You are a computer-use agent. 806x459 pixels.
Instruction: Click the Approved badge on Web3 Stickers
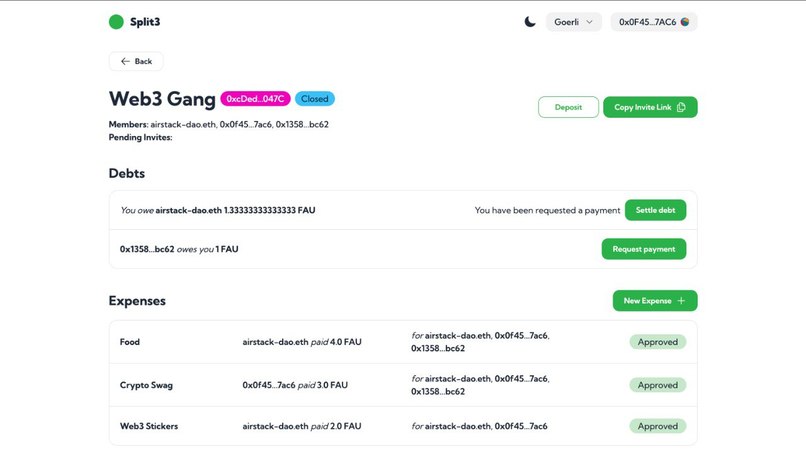(x=657, y=426)
